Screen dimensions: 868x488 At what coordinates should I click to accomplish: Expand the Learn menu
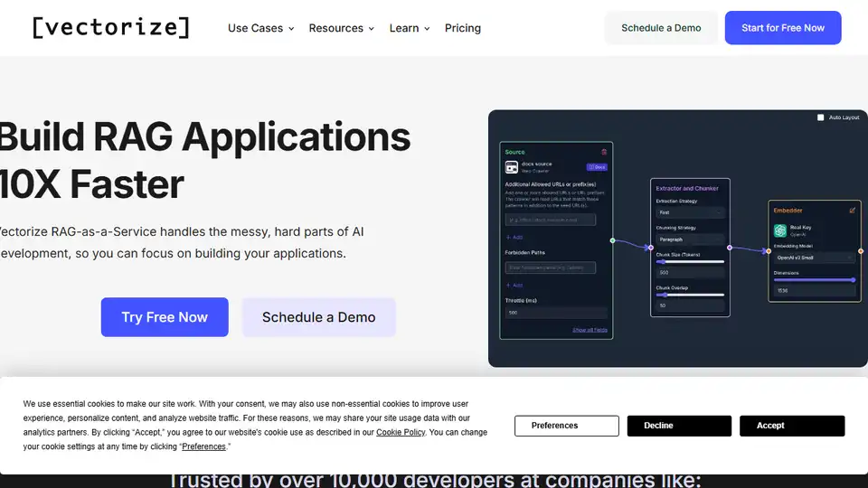point(410,28)
